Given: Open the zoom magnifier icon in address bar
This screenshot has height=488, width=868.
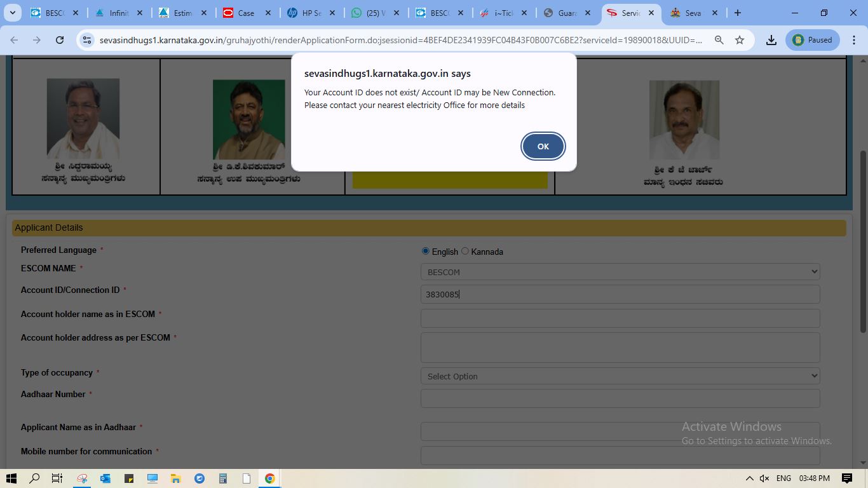Looking at the screenshot, I should pyautogui.click(x=719, y=40).
